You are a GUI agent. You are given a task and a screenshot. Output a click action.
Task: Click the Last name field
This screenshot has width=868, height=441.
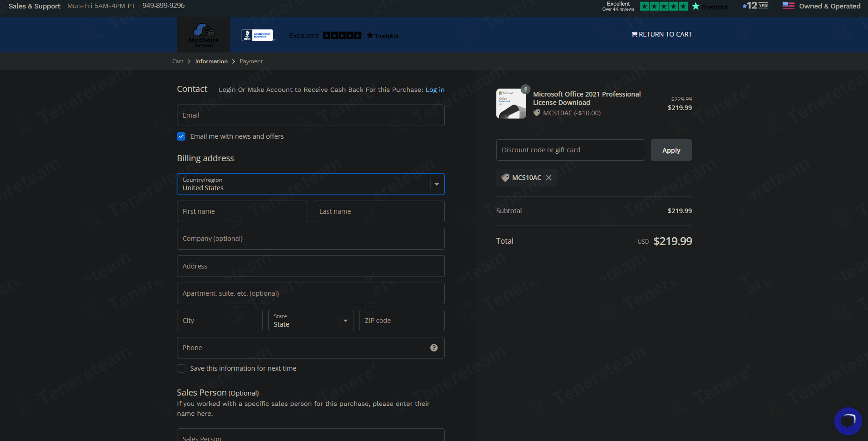379,211
